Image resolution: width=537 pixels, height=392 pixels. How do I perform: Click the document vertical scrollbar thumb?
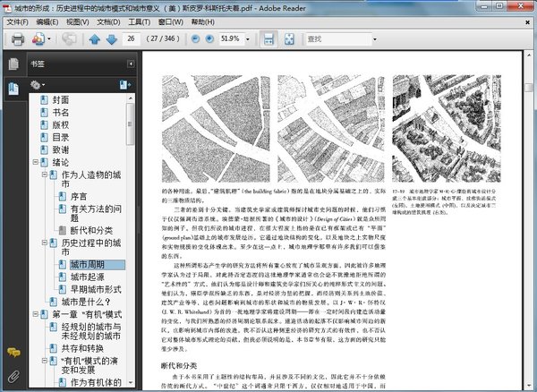pyautogui.click(x=528, y=88)
